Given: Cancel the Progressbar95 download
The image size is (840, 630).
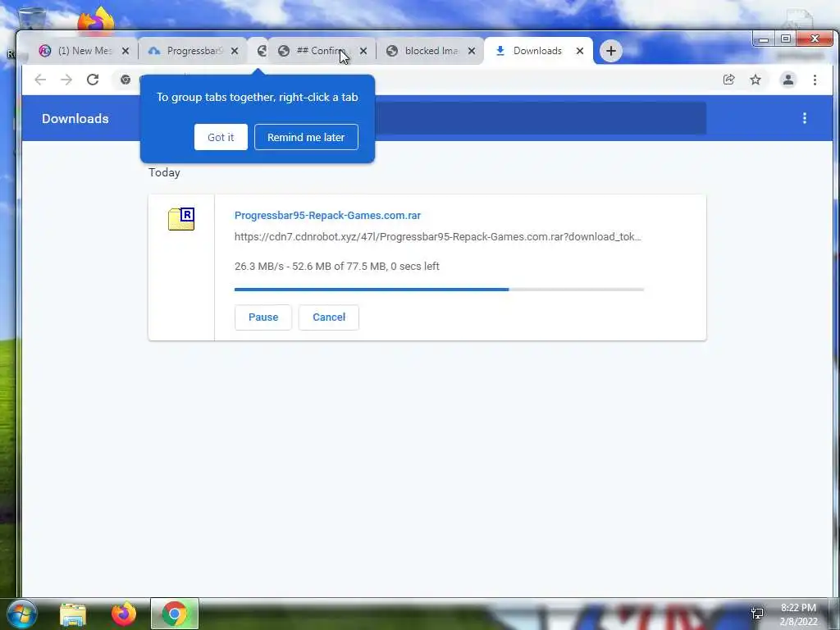Looking at the screenshot, I should [328, 317].
